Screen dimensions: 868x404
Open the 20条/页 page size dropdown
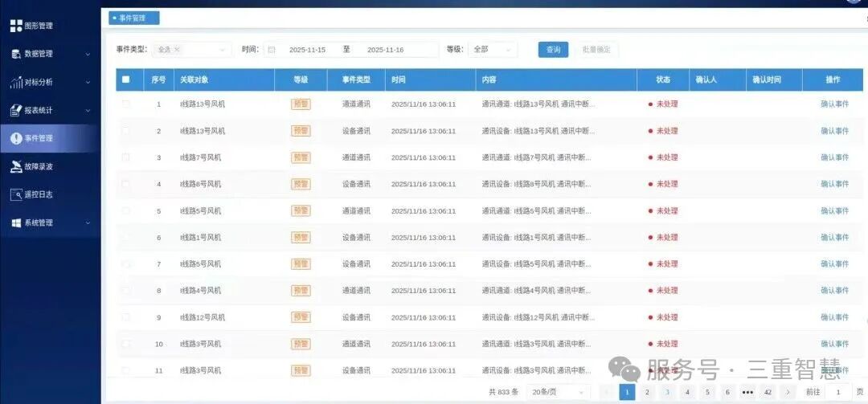(558, 392)
